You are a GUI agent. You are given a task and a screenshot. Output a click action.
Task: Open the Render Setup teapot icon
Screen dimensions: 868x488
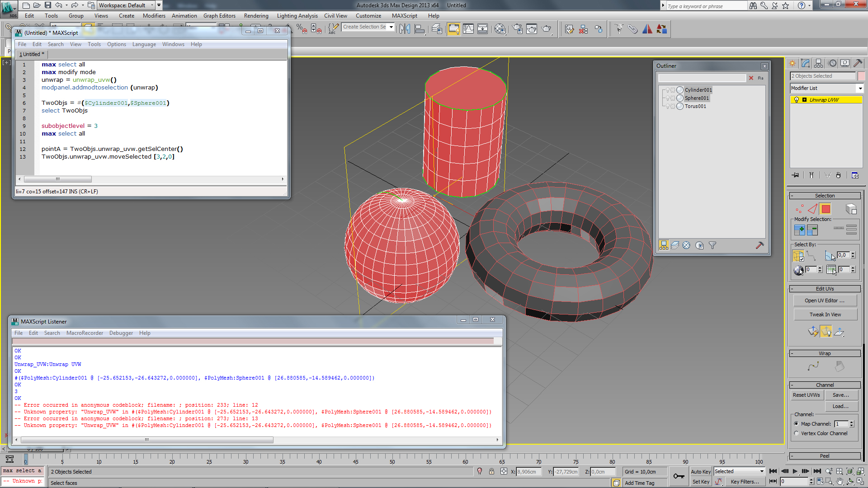point(517,29)
